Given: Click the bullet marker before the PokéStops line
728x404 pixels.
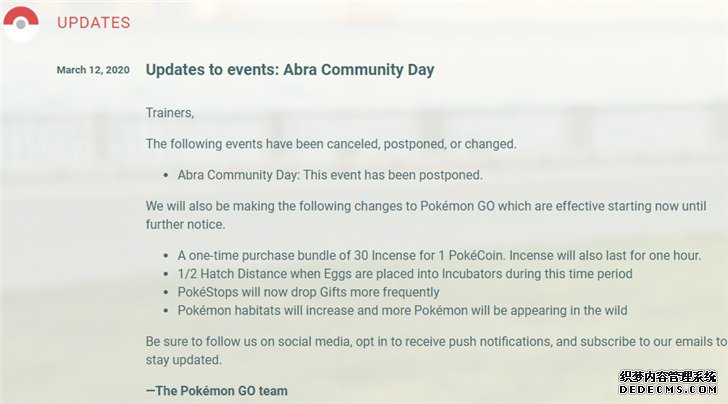Looking at the screenshot, I should [166, 293].
